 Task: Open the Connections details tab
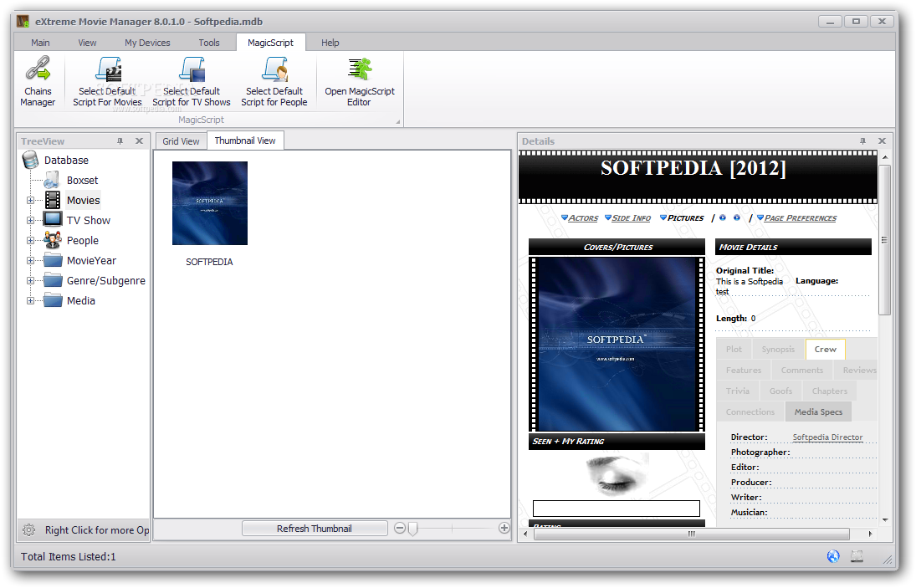tap(750, 412)
